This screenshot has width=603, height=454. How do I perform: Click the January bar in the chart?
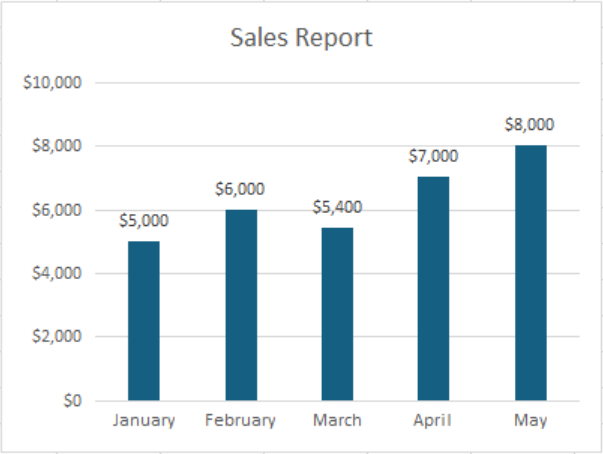[x=144, y=320]
